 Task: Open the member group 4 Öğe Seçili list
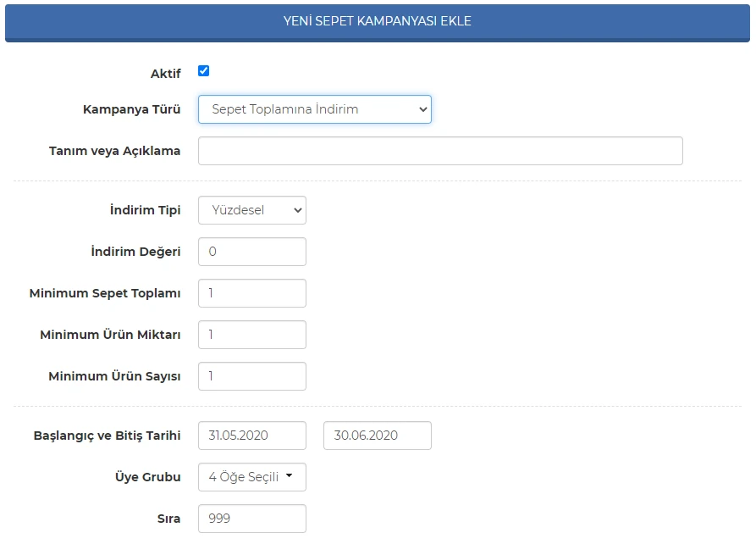[x=251, y=476]
